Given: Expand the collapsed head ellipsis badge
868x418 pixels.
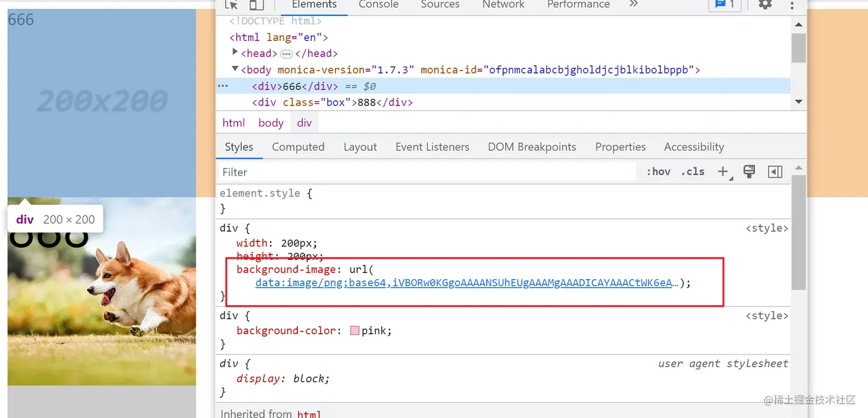Looking at the screenshot, I should click(x=286, y=53).
